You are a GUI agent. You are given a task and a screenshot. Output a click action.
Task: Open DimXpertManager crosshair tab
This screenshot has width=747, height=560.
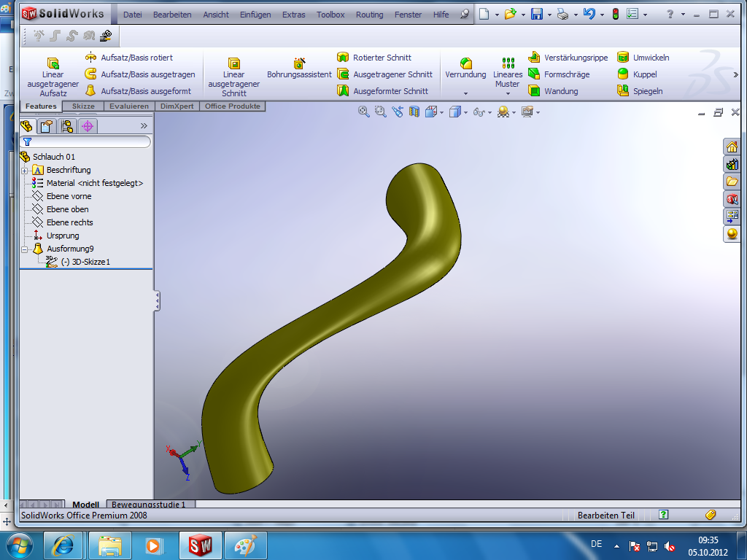coord(88,126)
